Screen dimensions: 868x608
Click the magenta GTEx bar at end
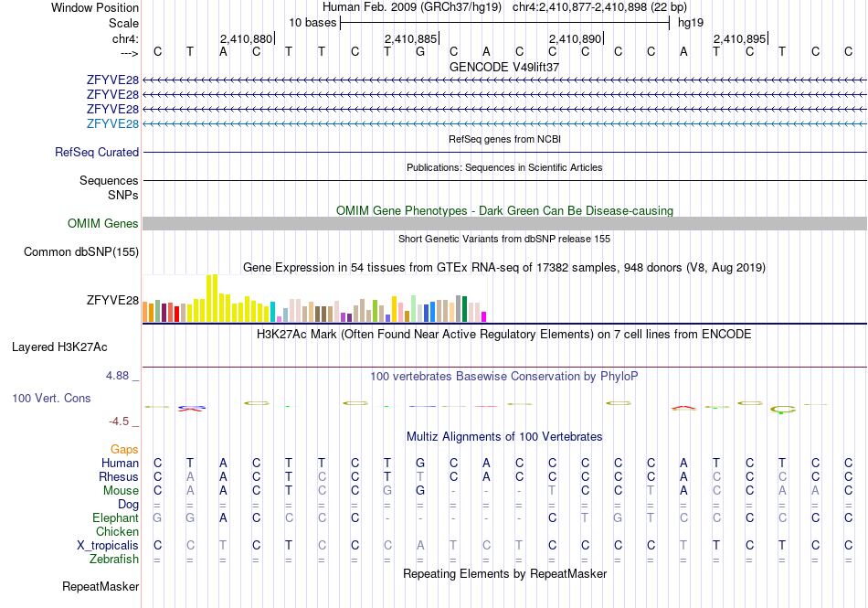point(484,317)
